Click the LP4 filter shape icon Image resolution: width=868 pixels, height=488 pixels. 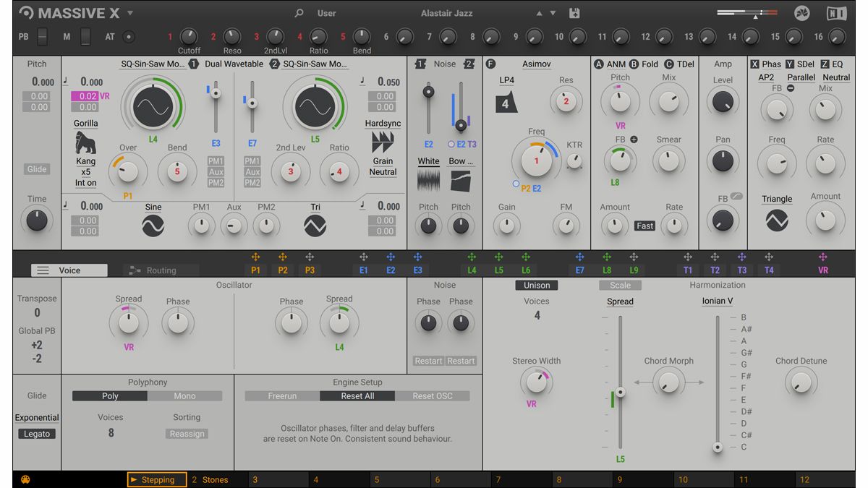[506, 102]
